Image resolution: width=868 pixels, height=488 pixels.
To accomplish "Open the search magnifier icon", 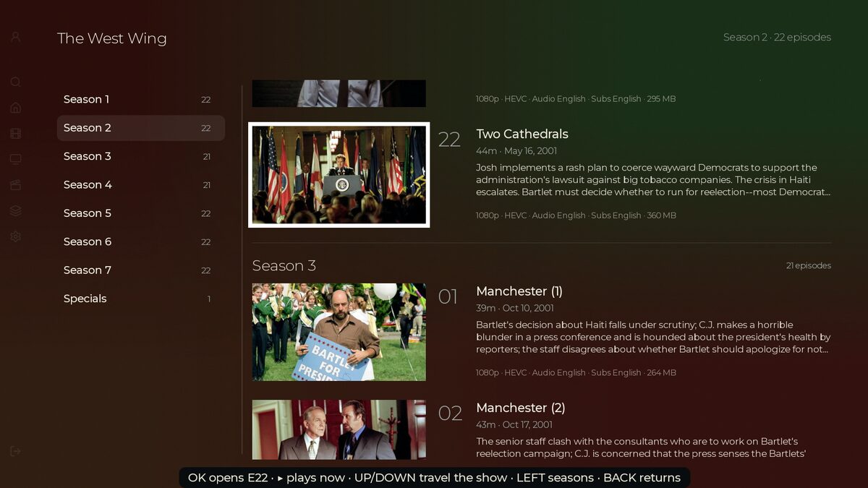I will point(16,82).
